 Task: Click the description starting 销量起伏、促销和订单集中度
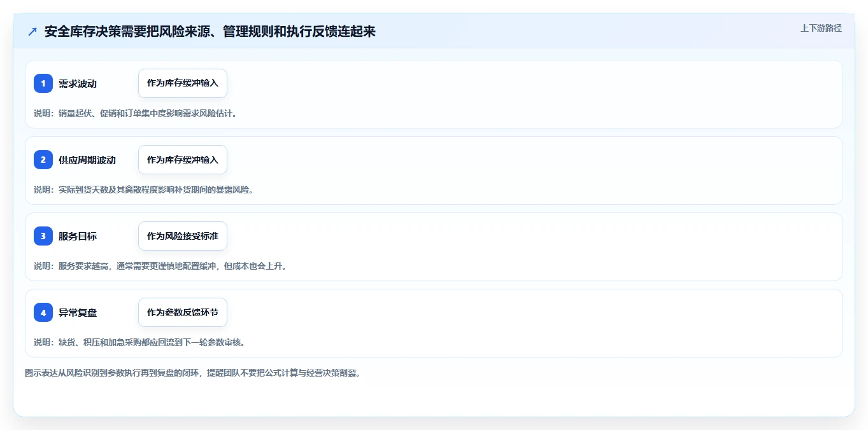136,113
